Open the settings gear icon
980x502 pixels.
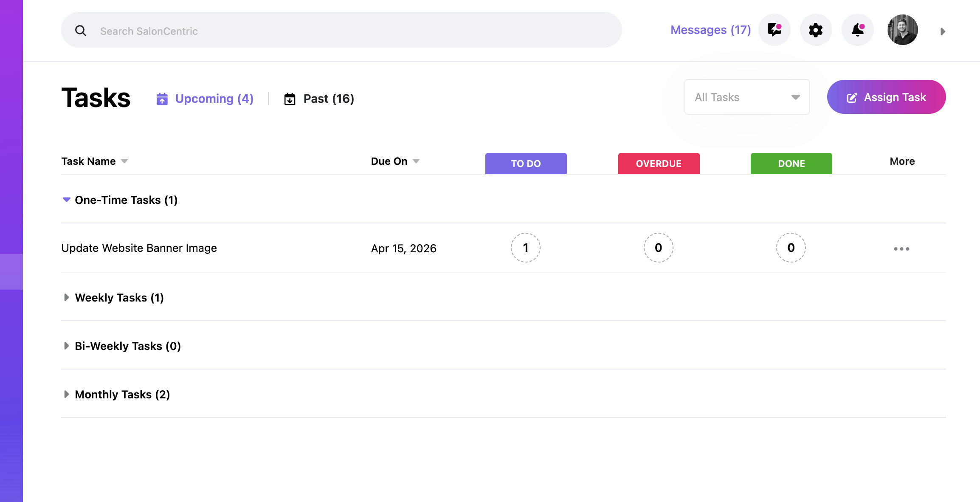[x=816, y=30]
